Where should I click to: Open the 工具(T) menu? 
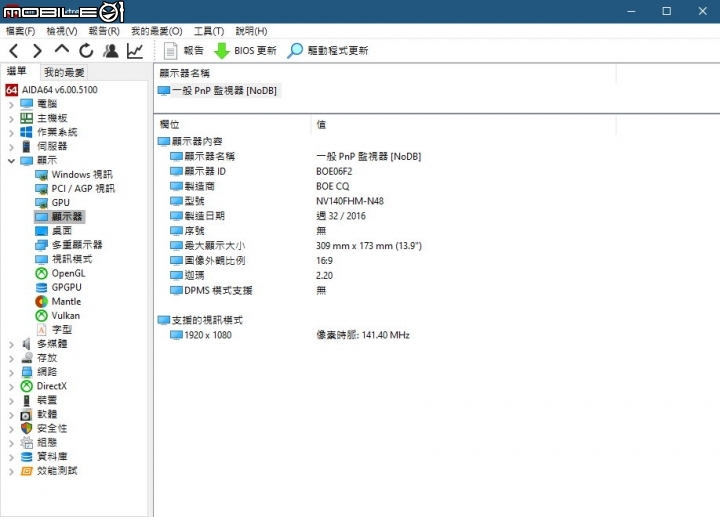click(x=209, y=31)
